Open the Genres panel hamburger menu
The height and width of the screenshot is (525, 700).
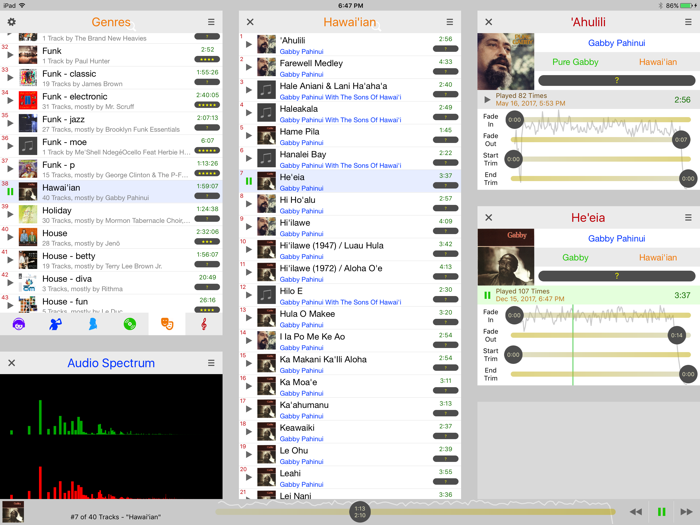coord(211,22)
